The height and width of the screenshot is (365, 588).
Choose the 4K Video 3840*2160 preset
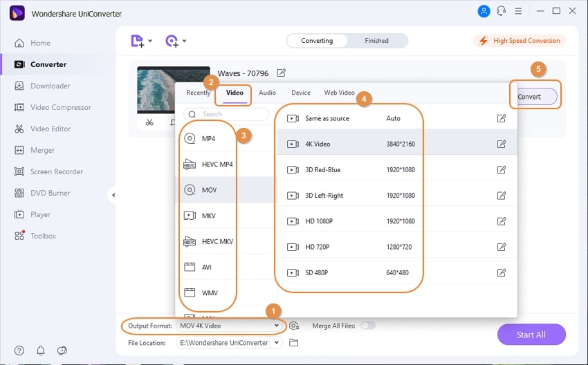click(397, 144)
